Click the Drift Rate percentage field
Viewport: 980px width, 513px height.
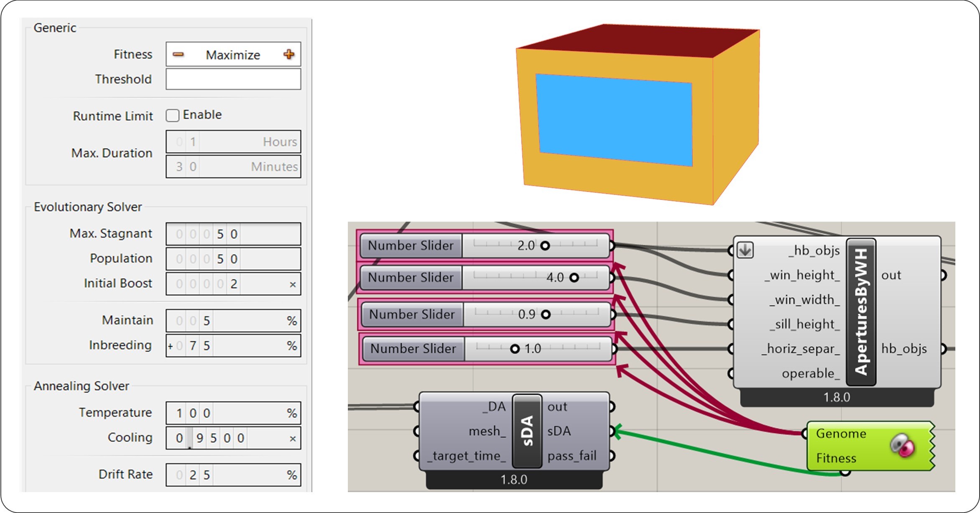click(x=233, y=475)
